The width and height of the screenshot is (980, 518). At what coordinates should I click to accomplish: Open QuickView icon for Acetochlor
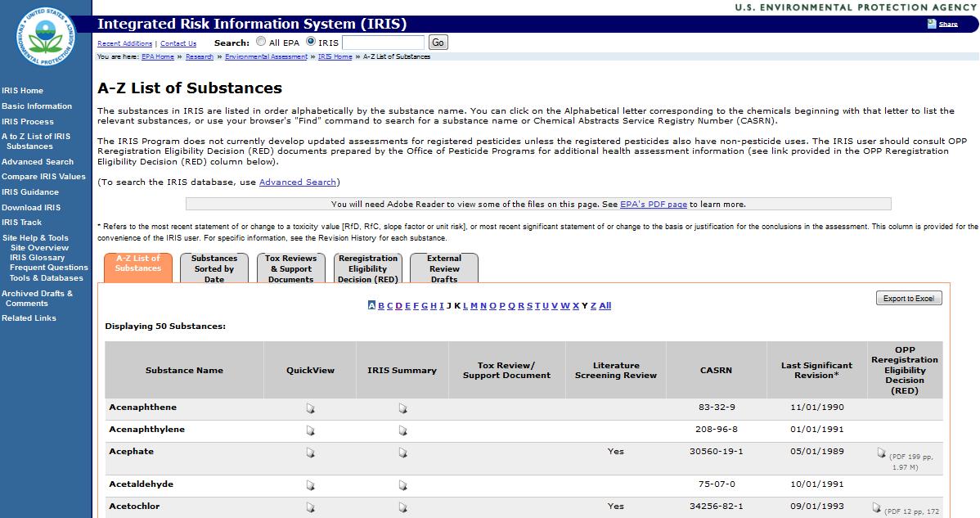(x=310, y=507)
